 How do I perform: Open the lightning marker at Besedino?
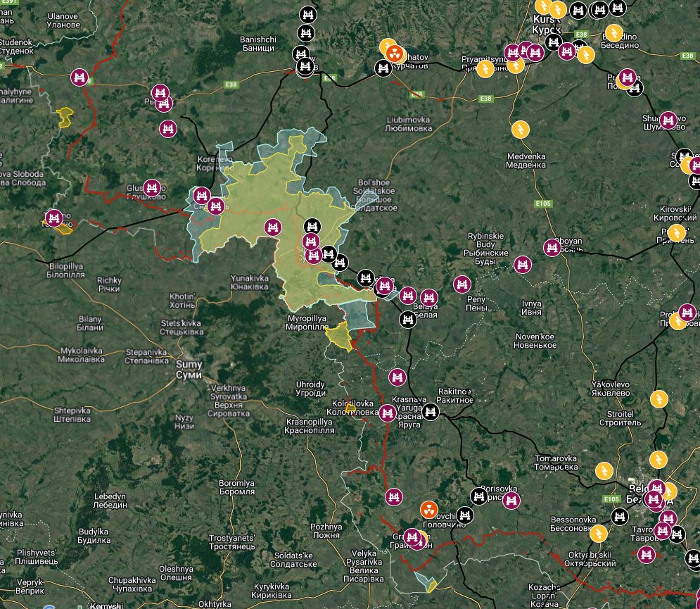click(x=614, y=33)
